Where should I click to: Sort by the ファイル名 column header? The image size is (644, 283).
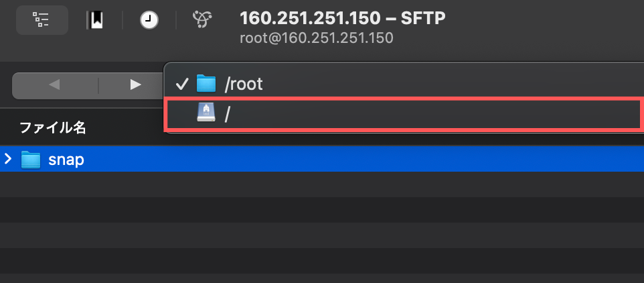click(52, 127)
